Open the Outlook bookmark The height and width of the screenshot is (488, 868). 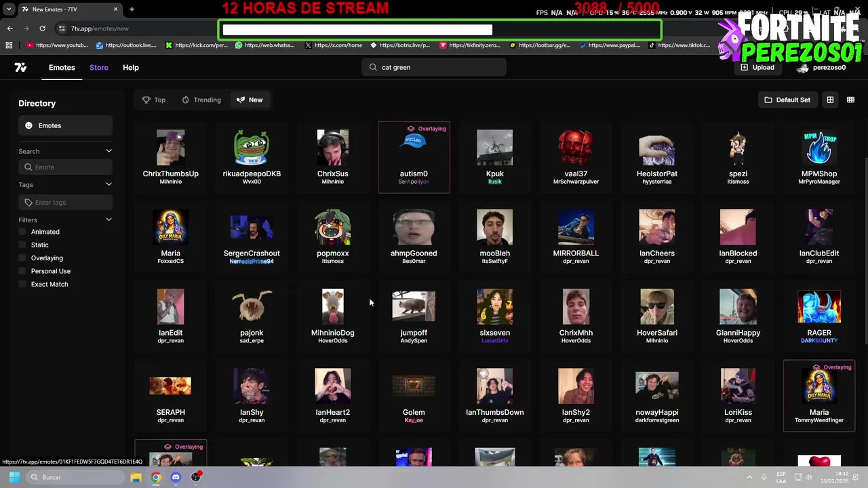pyautogui.click(x=126, y=45)
